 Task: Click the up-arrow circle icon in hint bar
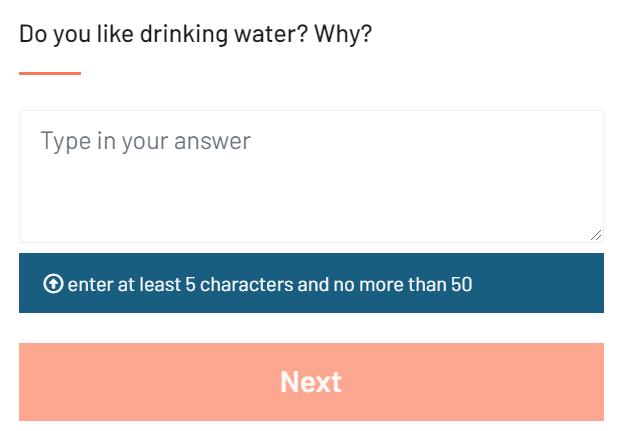[x=53, y=284]
